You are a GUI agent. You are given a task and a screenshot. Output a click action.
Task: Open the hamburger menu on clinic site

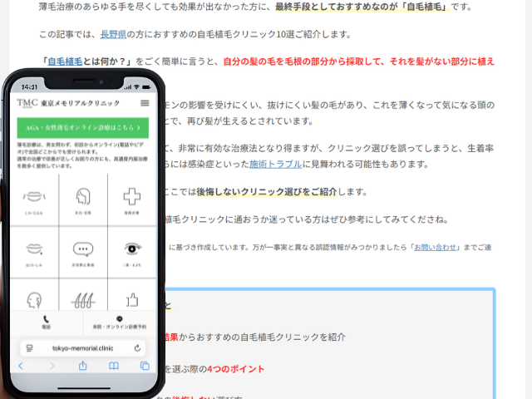[x=145, y=103]
